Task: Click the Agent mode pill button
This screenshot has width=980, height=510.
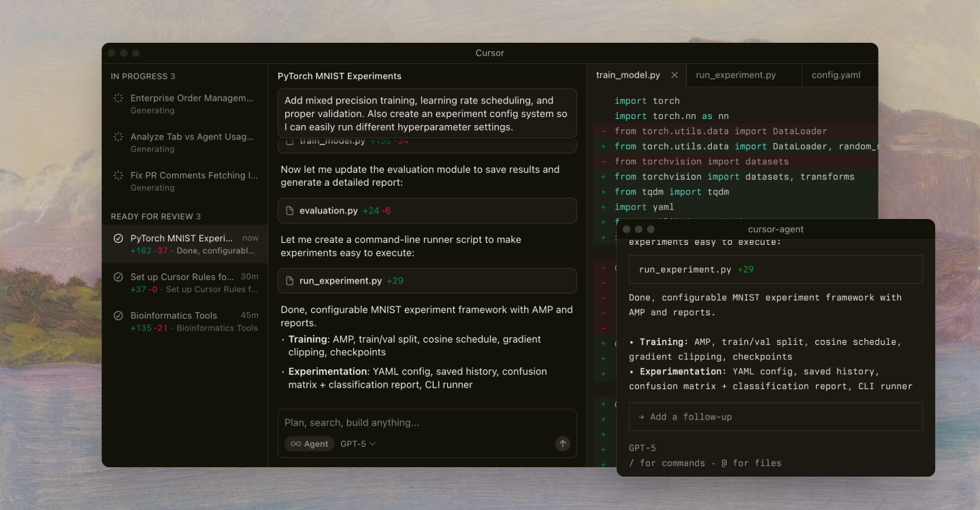Action: pyautogui.click(x=309, y=443)
